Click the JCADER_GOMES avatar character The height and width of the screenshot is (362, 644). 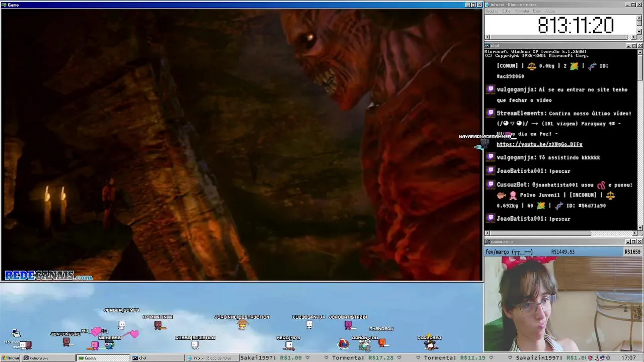[122, 325]
